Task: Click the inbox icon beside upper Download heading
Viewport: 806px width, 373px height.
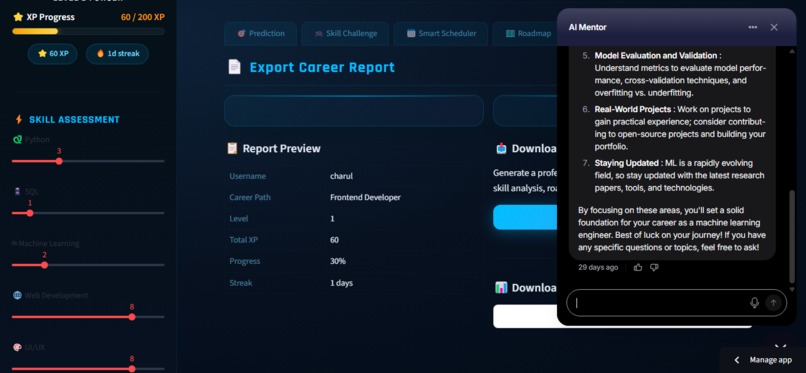Action: (501, 149)
